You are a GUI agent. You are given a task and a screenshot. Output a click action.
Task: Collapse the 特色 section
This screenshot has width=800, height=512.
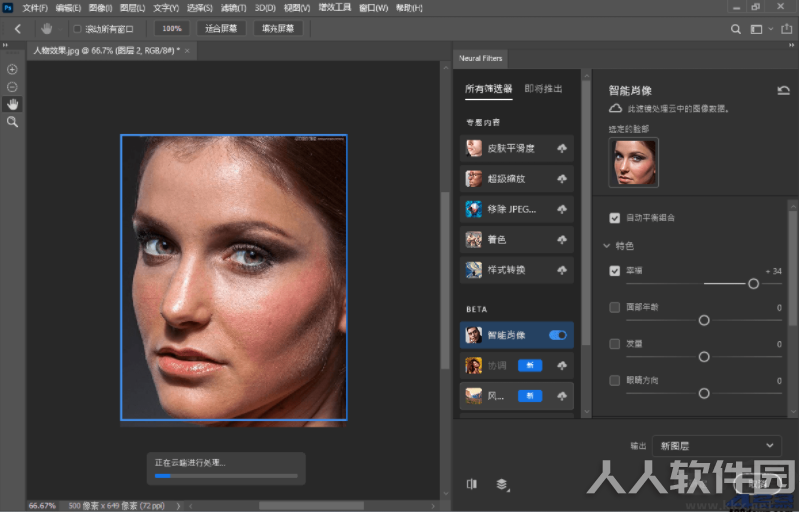click(x=607, y=246)
